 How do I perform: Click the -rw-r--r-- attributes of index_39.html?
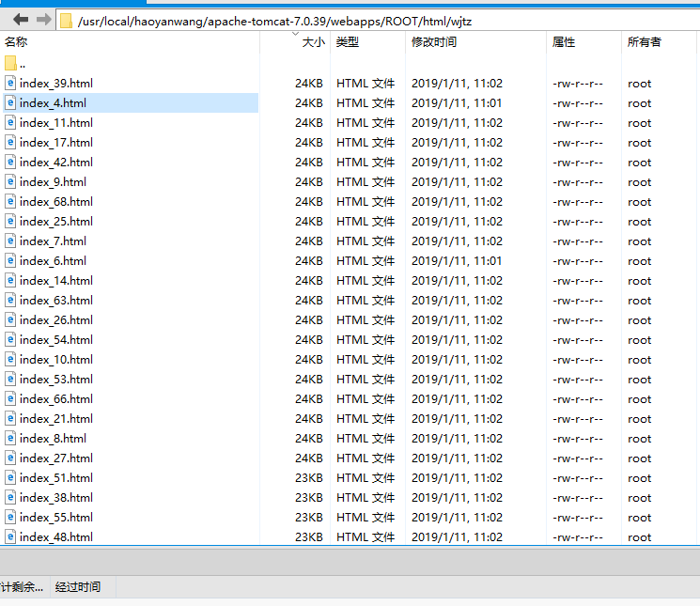[578, 84]
